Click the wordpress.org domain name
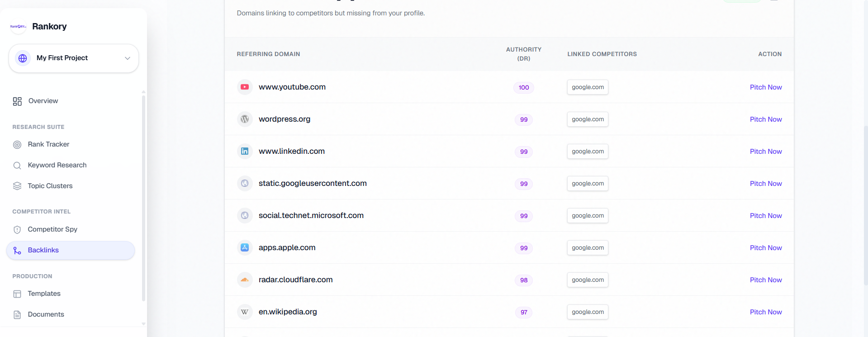This screenshot has height=337, width=868. (285, 119)
